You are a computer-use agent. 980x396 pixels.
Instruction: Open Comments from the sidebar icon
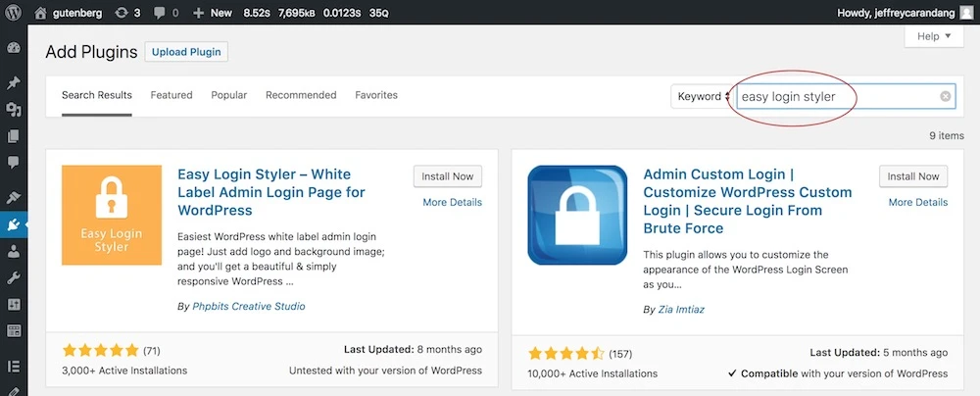pos(13,163)
